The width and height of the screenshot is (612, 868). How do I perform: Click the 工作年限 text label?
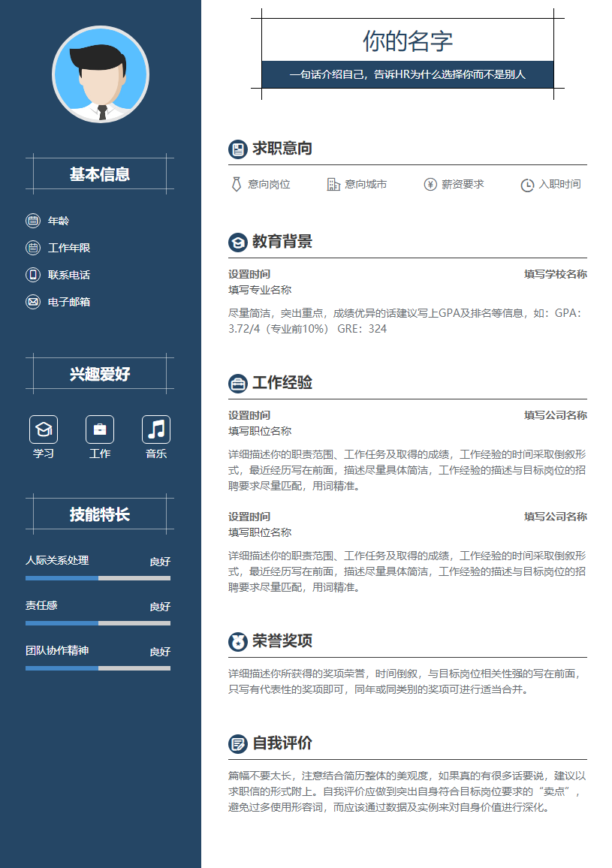pos(68,248)
